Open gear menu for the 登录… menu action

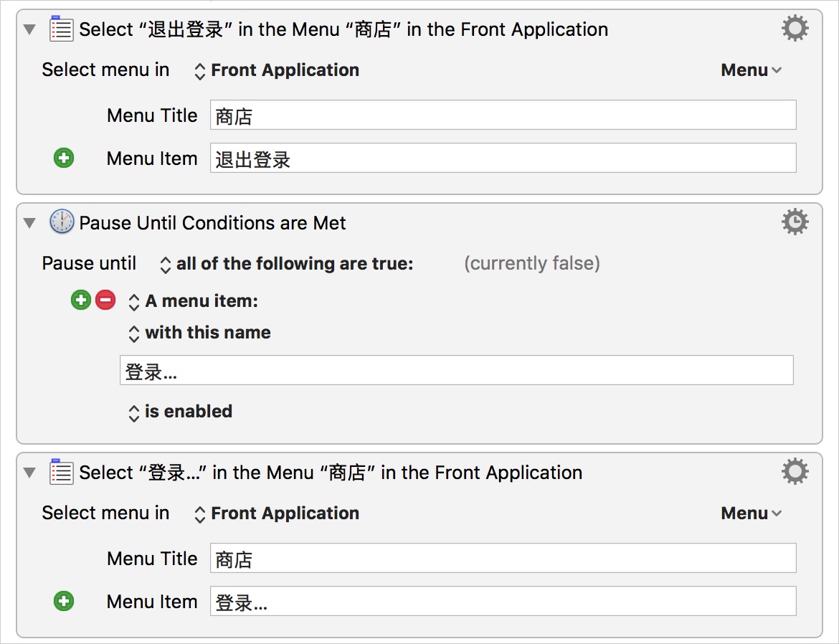[x=795, y=473]
